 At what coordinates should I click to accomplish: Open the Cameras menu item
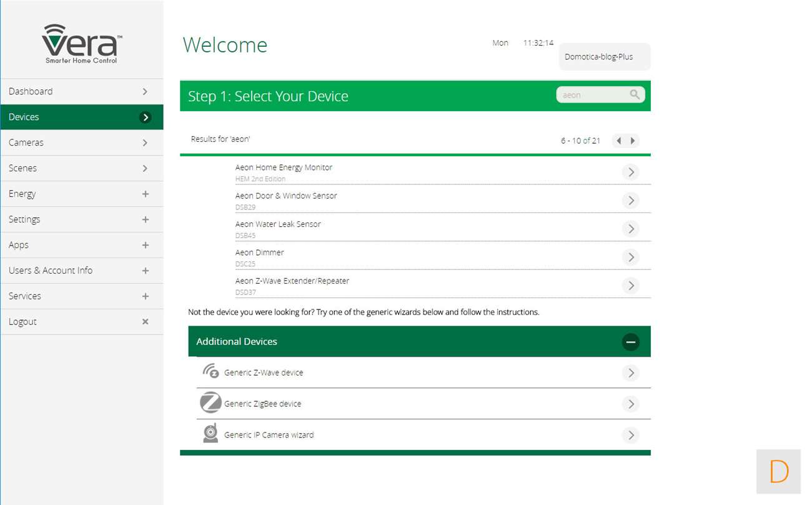pos(82,142)
